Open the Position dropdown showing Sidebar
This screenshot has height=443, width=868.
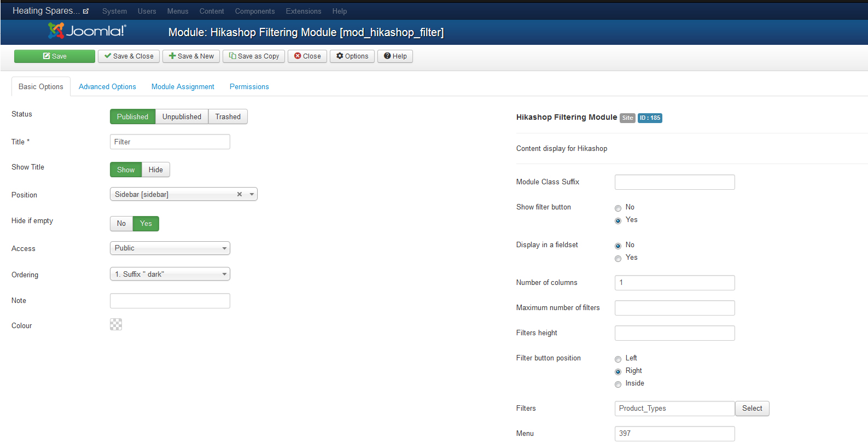184,194
